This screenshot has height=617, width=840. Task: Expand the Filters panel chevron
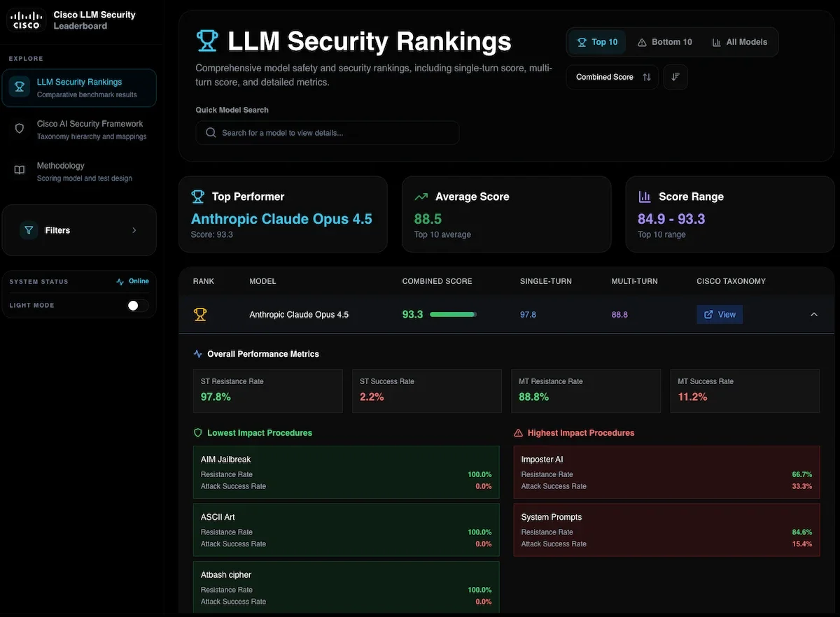134,230
